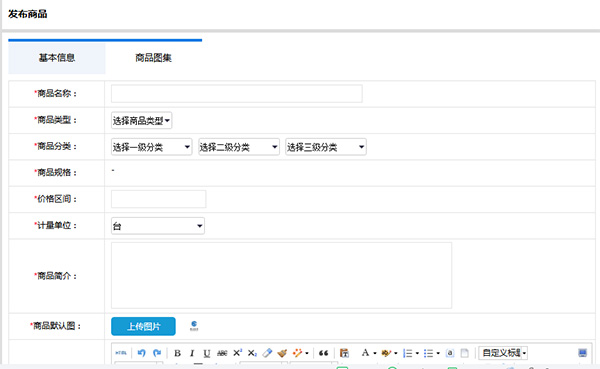Apply strikethrough formatting
This screenshot has height=369, width=600.
[x=222, y=353]
